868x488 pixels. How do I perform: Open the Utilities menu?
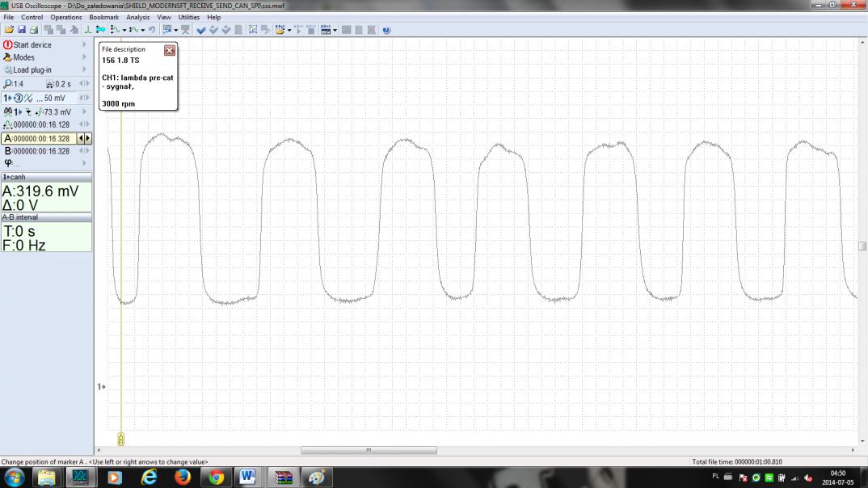pyautogui.click(x=188, y=17)
